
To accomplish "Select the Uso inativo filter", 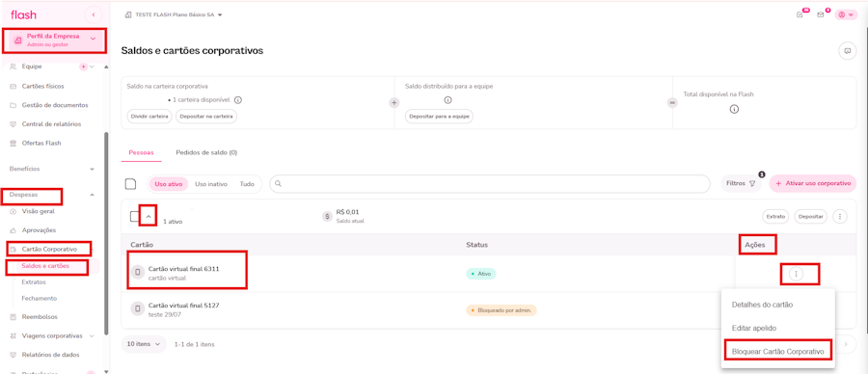I will tap(211, 184).
